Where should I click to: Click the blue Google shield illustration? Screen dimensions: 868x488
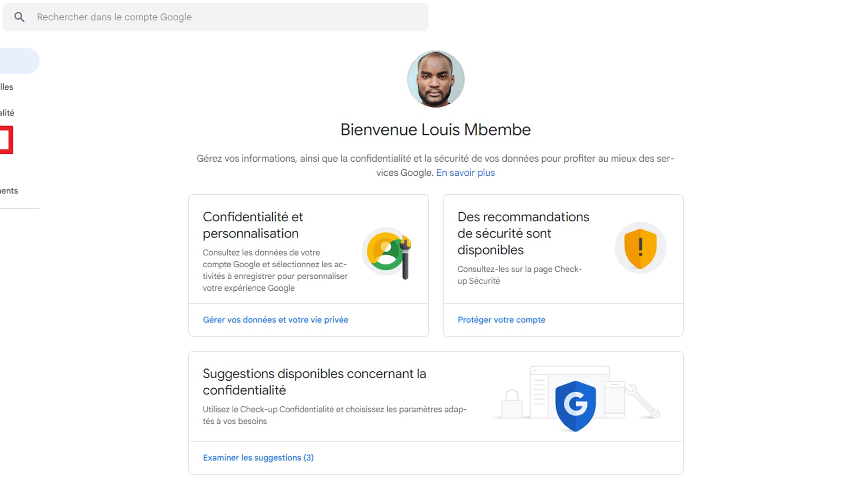575,406
